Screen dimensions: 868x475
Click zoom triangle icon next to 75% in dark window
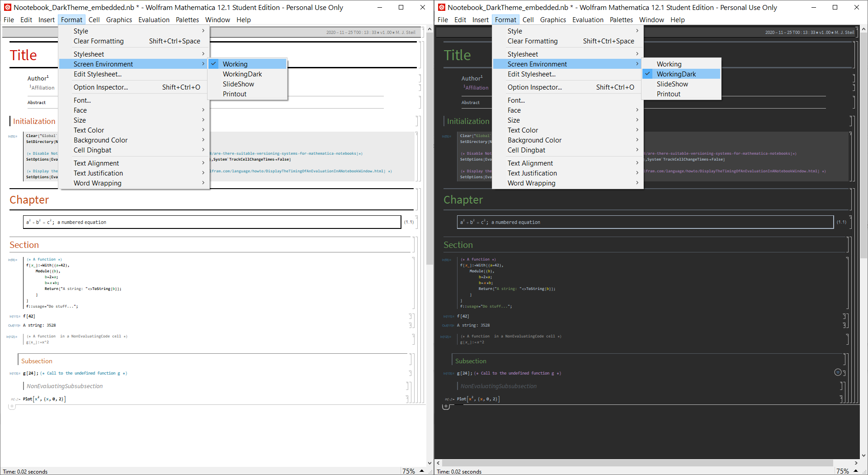click(x=856, y=471)
